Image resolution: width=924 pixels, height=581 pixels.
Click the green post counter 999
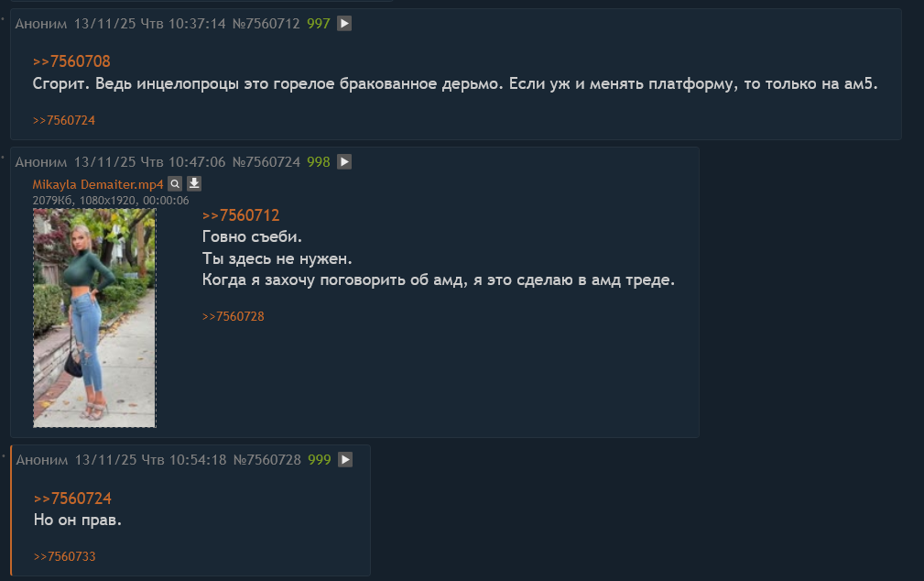coord(320,459)
